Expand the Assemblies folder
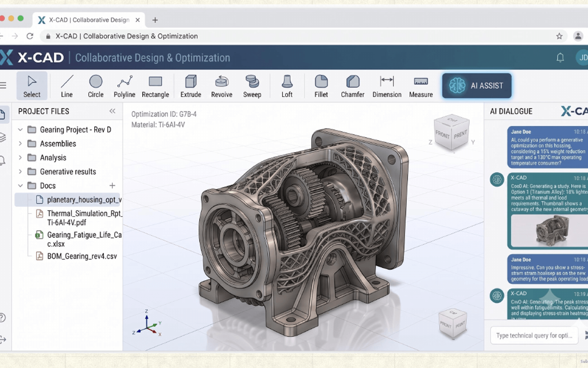Screen dimensions: 588x368 tap(20, 144)
